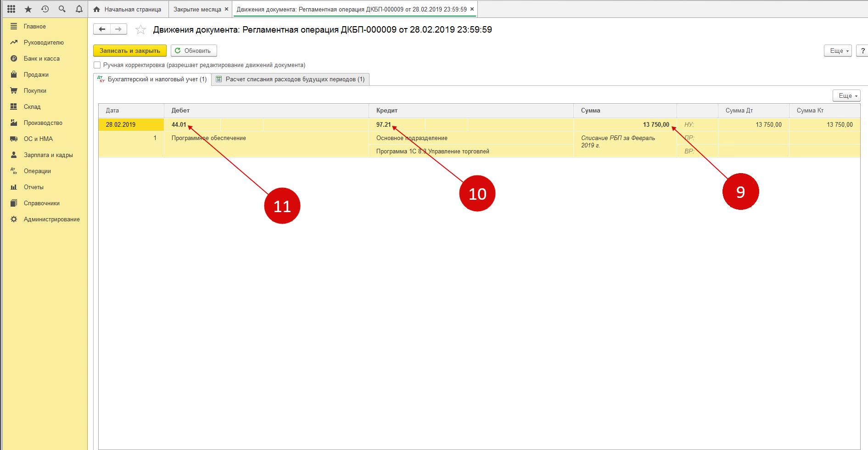The width and height of the screenshot is (868, 450).
Task: Click the НУ Сумма Кт value 13 750,00
Action: [x=825, y=124]
